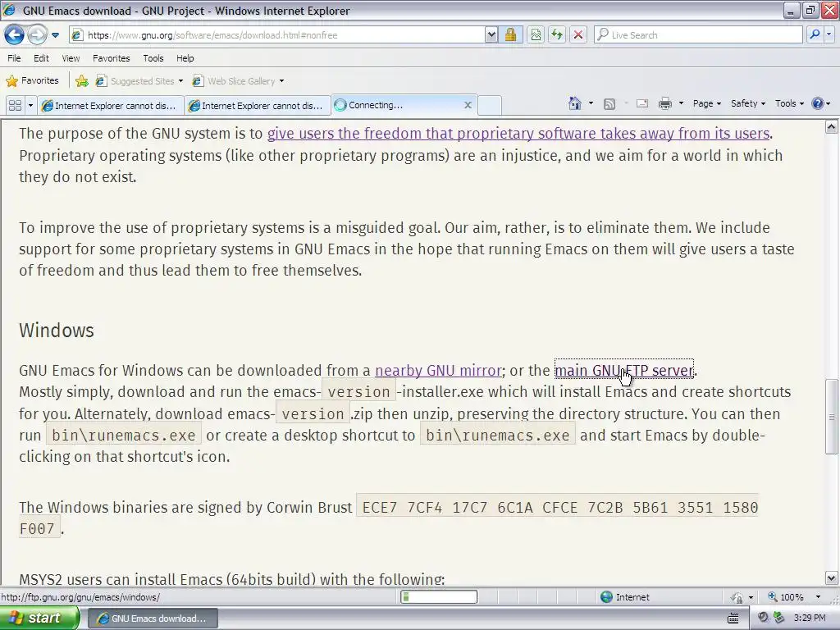840x630 pixels.
Task: Click the Home page icon
Action: [575, 103]
